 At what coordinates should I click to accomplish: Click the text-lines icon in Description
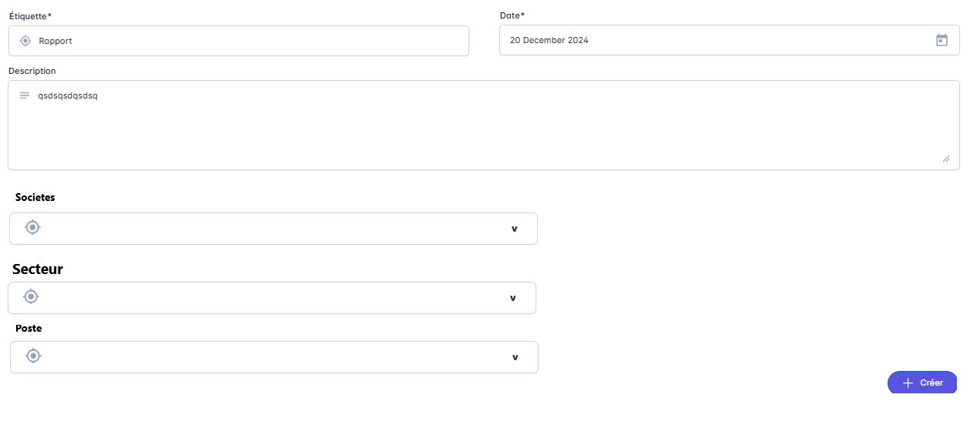pos(25,95)
